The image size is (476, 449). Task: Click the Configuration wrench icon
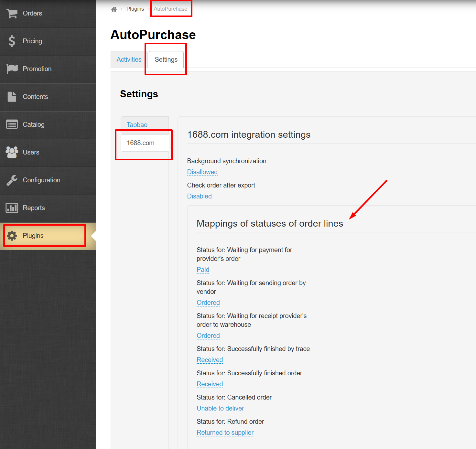pyautogui.click(x=12, y=180)
